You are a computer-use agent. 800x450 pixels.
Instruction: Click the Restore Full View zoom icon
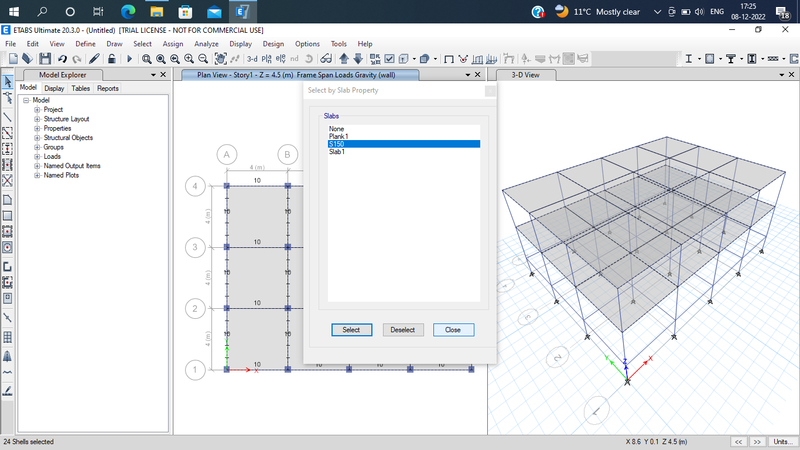tap(161, 59)
